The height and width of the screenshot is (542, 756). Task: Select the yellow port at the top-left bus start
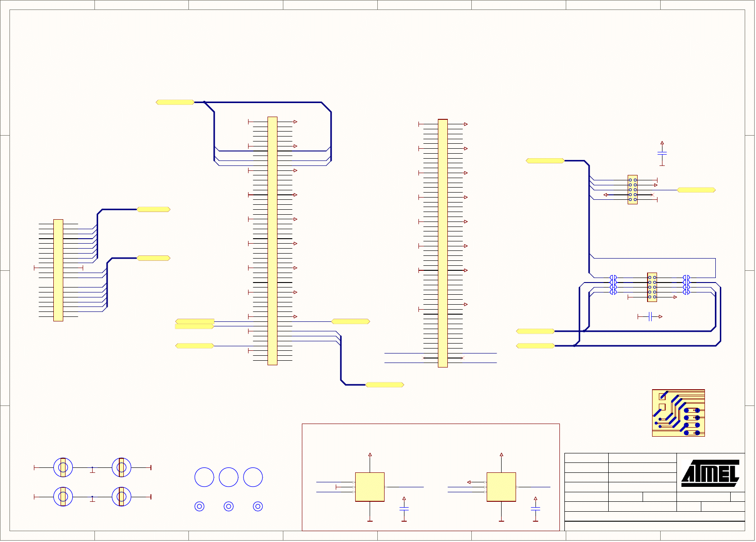click(175, 102)
